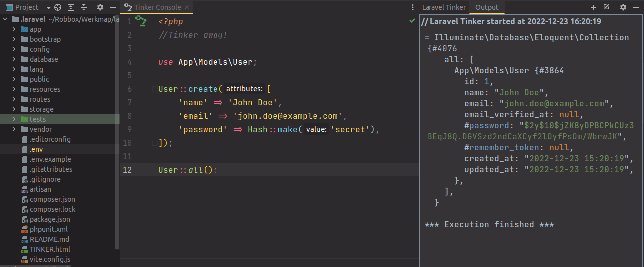The height and width of the screenshot is (267, 644).
Task: Click the artisan PHP file icon
Action: [24, 189]
